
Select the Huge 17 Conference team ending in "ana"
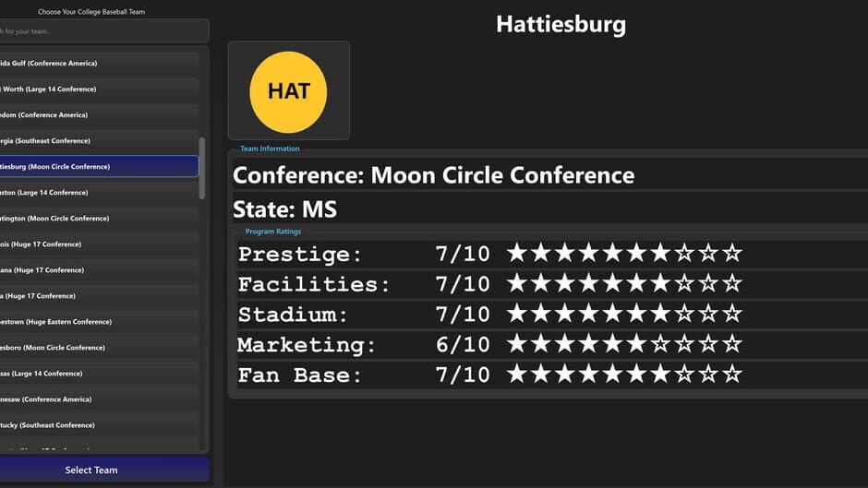tap(97, 270)
